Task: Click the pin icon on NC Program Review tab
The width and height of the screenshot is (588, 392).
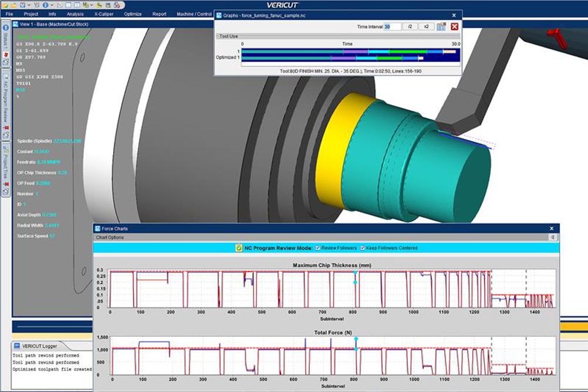Action: coord(6,128)
